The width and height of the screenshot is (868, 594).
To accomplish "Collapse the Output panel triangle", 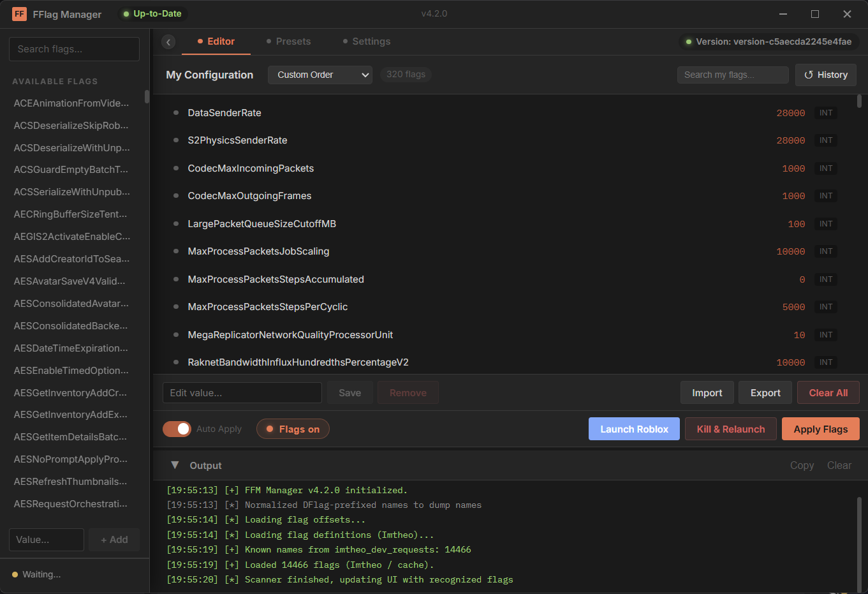I will 175,465.
